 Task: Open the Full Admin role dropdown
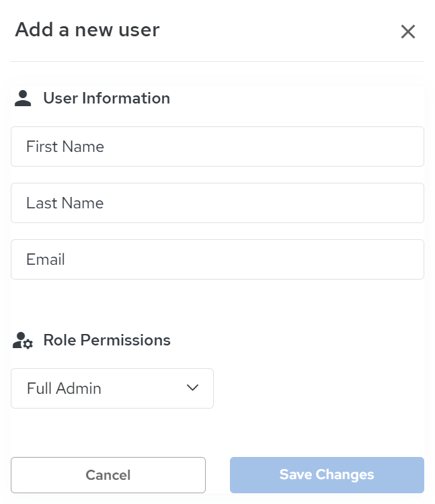112,388
